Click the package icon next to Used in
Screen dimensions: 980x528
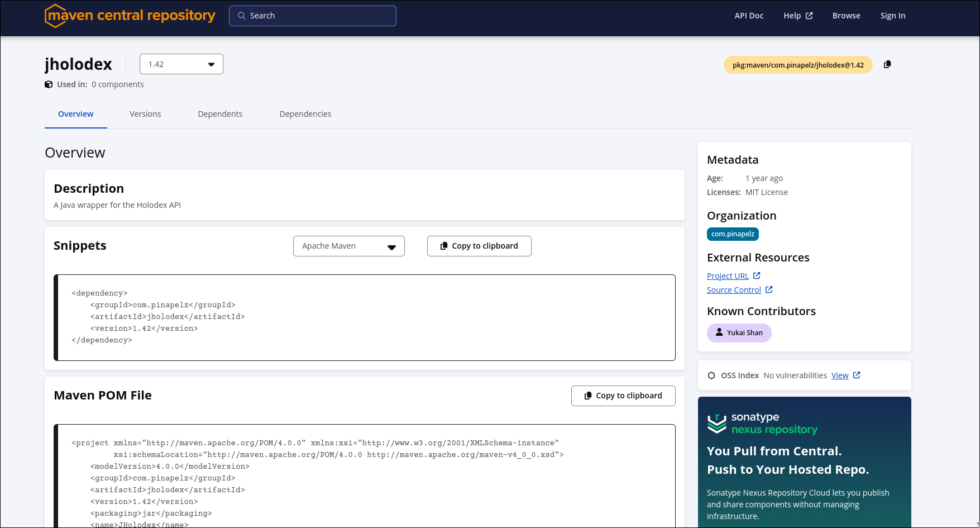[49, 84]
